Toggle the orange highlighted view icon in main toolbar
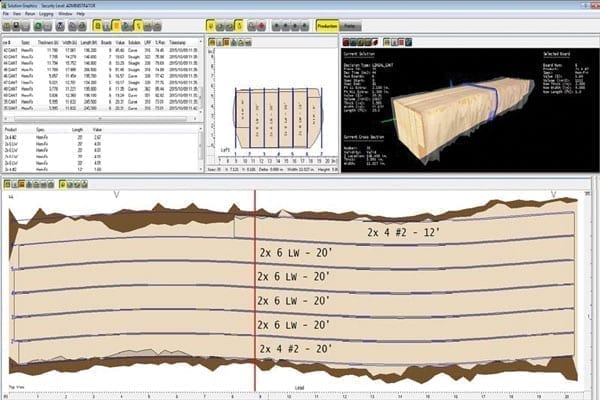The image size is (600, 400). coord(116,26)
